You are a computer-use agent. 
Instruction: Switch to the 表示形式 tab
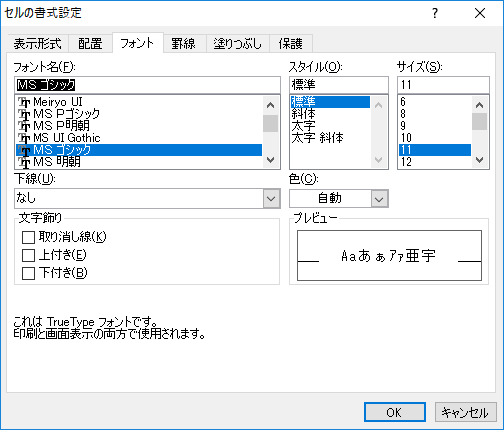(x=37, y=44)
